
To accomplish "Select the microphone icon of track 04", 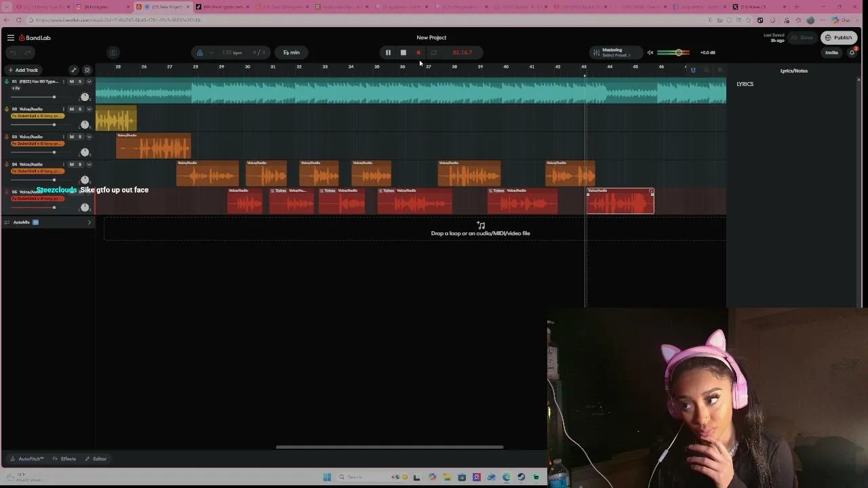I will (7, 165).
